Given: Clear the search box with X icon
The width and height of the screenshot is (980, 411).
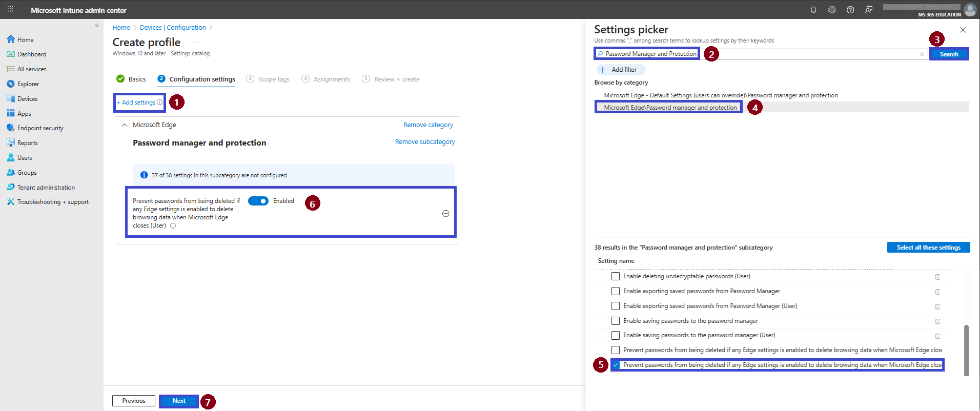Looking at the screenshot, I should coord(922,54).
